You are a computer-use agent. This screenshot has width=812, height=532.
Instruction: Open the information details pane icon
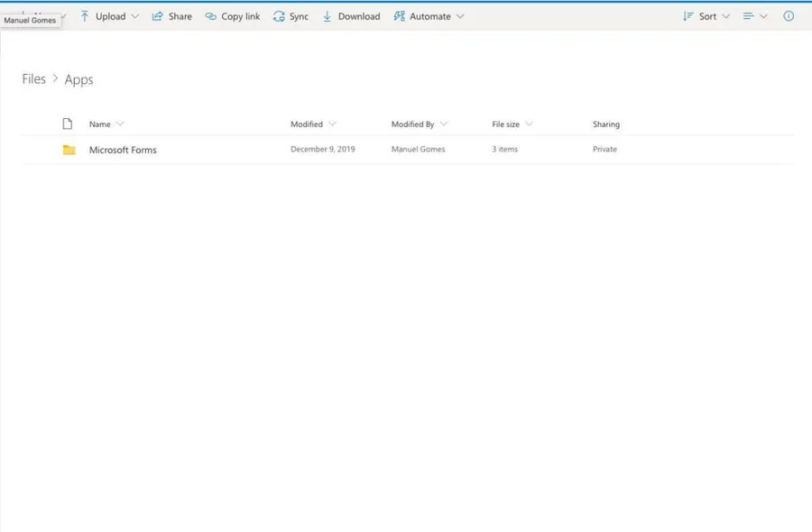coord(789,16)
